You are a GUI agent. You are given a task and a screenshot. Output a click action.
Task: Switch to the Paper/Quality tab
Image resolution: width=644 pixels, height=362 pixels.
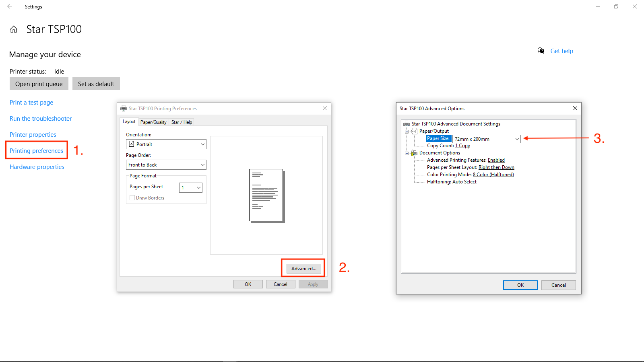click(153, 122)
